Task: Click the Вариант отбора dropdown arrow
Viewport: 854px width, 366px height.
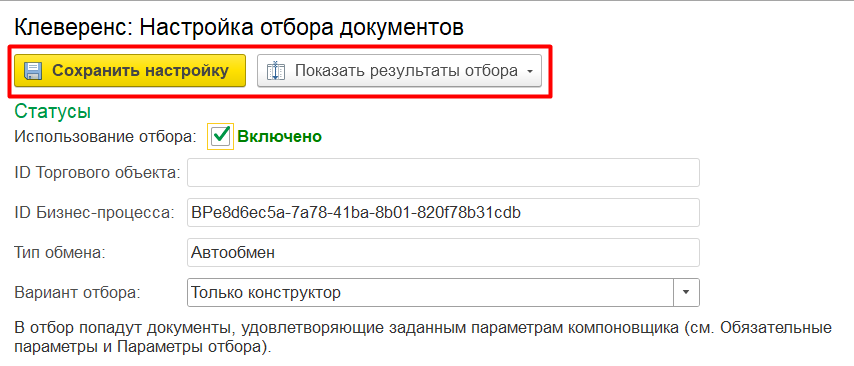Action: 686,293
